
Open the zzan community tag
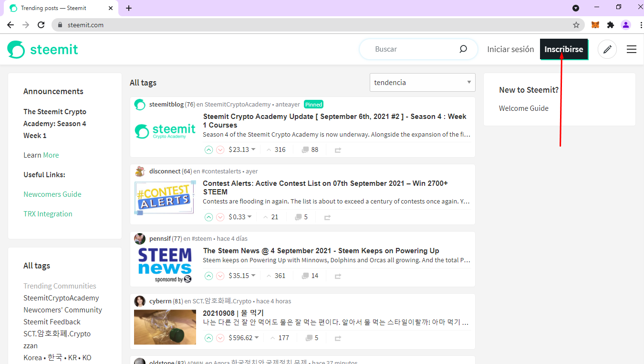click(x=31, y=346)
